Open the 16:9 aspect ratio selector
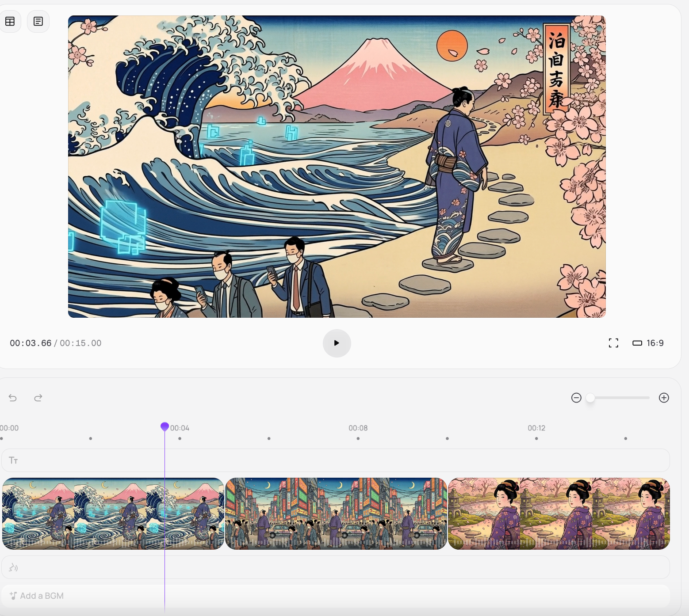689x616 pixels. click(648, 343)
